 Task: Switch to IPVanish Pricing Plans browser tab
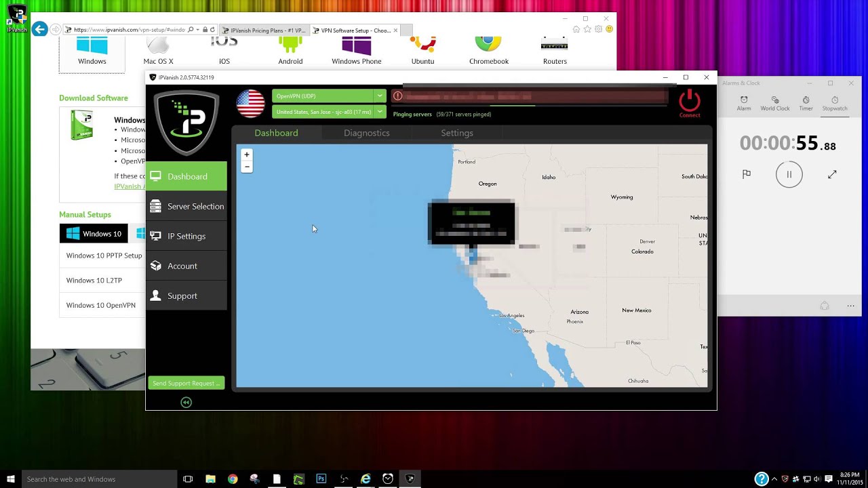coord(264,30)
